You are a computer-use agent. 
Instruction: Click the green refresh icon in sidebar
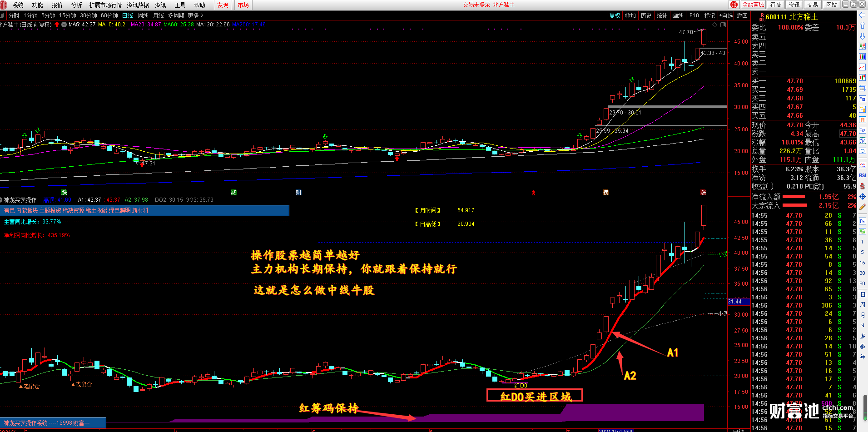[863, 231]
